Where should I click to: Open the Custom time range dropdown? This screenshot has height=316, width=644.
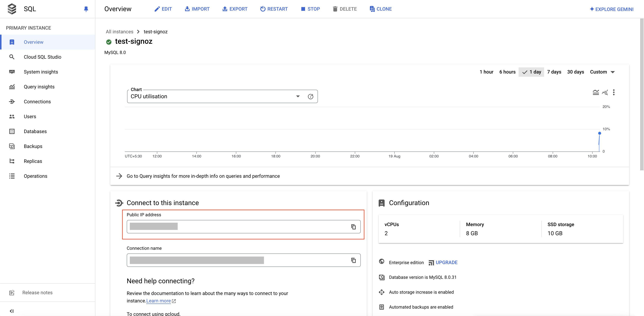tap(602, 72)
